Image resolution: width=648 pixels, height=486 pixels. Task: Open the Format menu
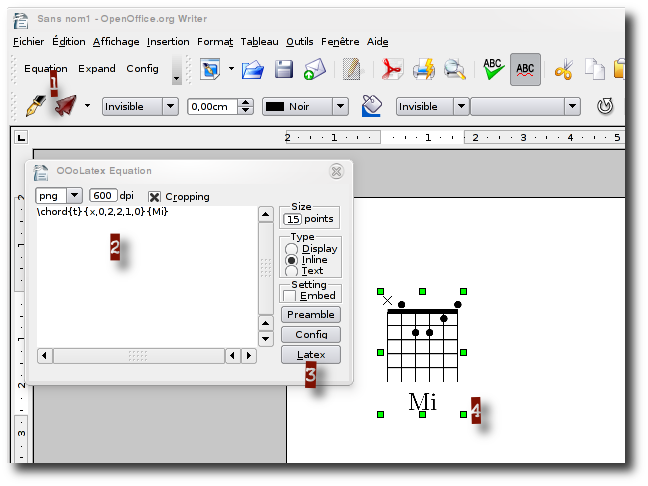pyautogui.click(x=215, y=42)
